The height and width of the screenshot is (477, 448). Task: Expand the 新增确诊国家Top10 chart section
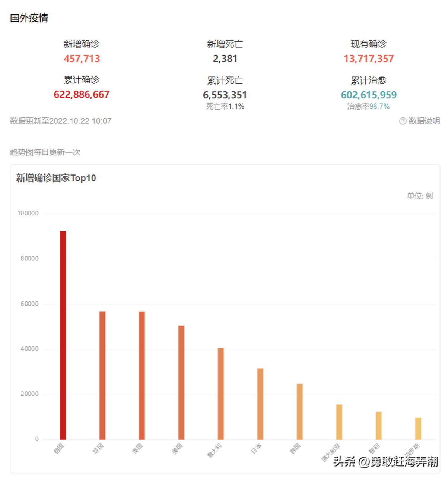click(55, 178)
